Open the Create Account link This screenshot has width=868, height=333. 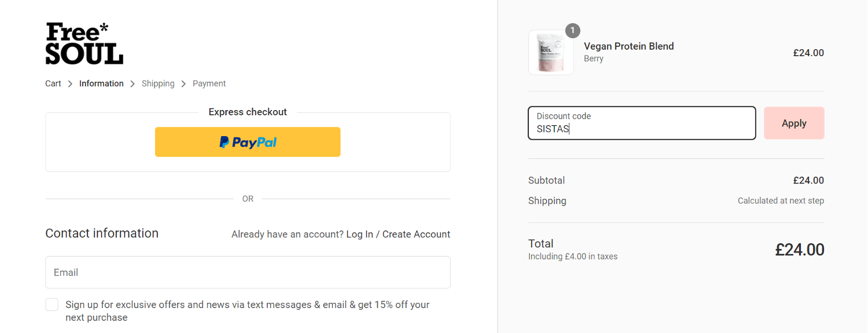(x=416, y=234)
